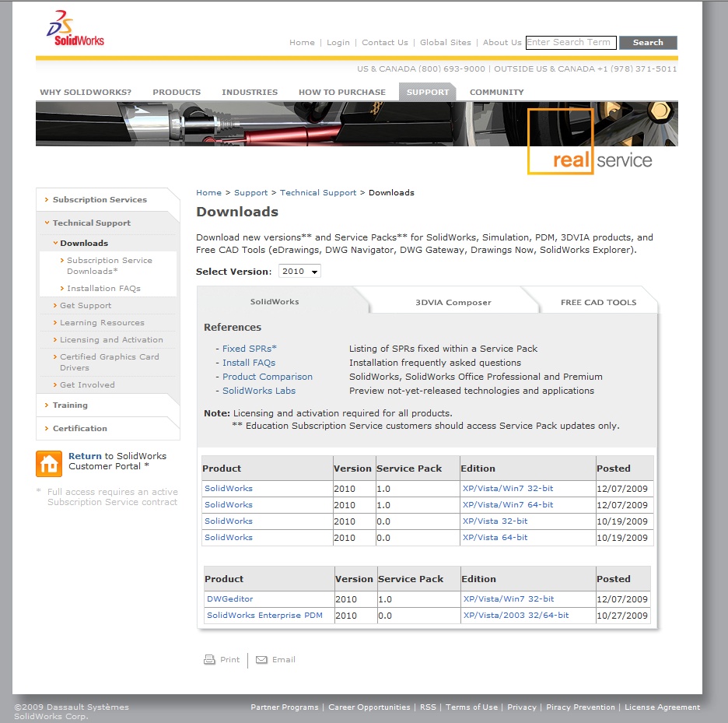
Task: Open Piracy Prevention footer link
Action: (x=580, y=707)
